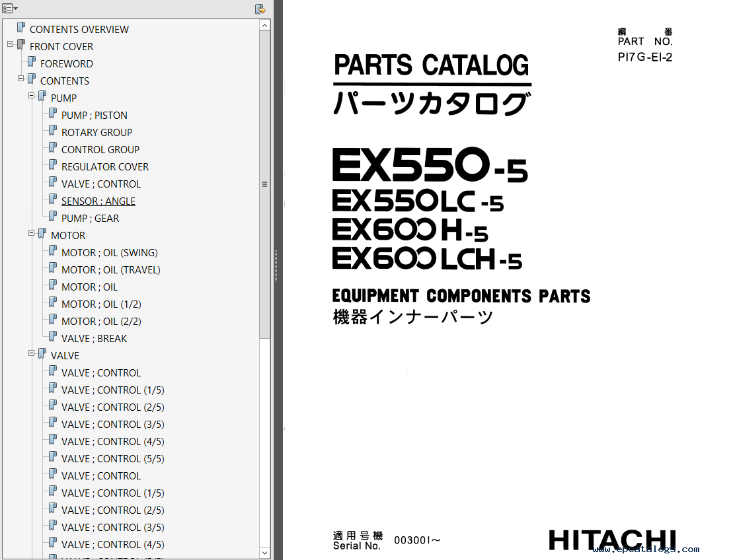Open PUMP ; PISTON bookmark
The width and height of the screenshot is (733, 560).
94,116
